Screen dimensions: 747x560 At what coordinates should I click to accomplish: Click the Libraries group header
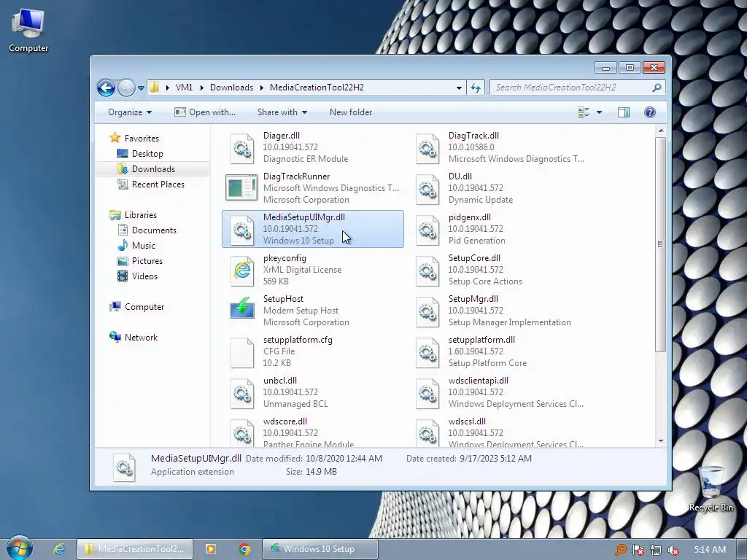(x=140, y=215)
